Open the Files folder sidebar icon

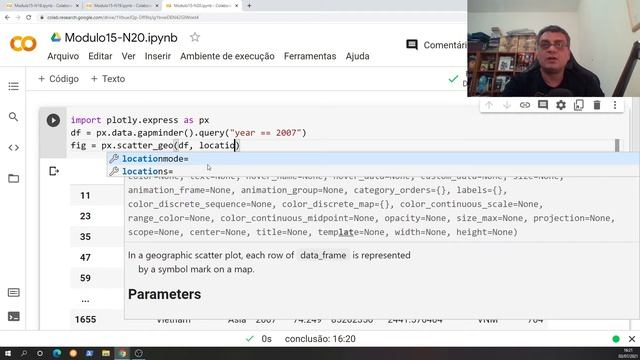click(x=13, y=178)
